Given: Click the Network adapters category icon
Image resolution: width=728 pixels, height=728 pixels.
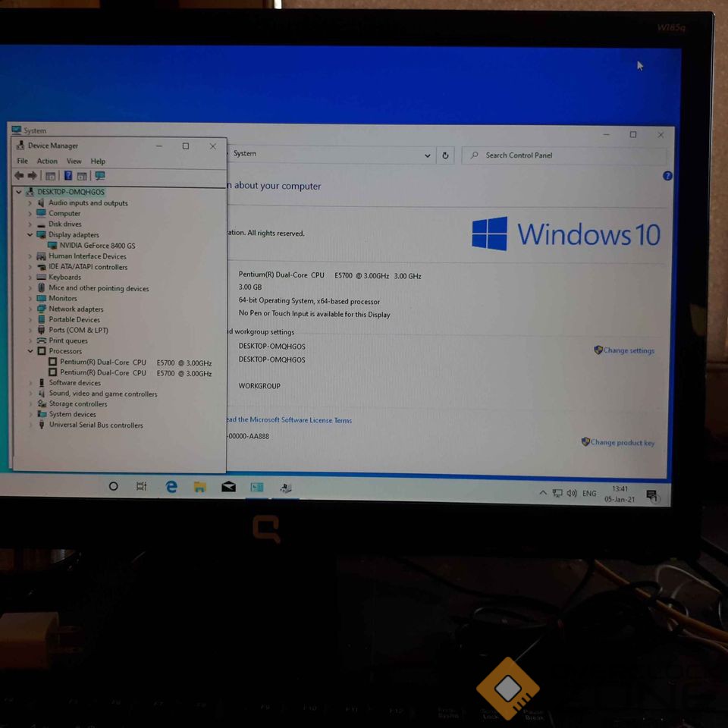Looking at the screenshot, I should tap(41, 309).
